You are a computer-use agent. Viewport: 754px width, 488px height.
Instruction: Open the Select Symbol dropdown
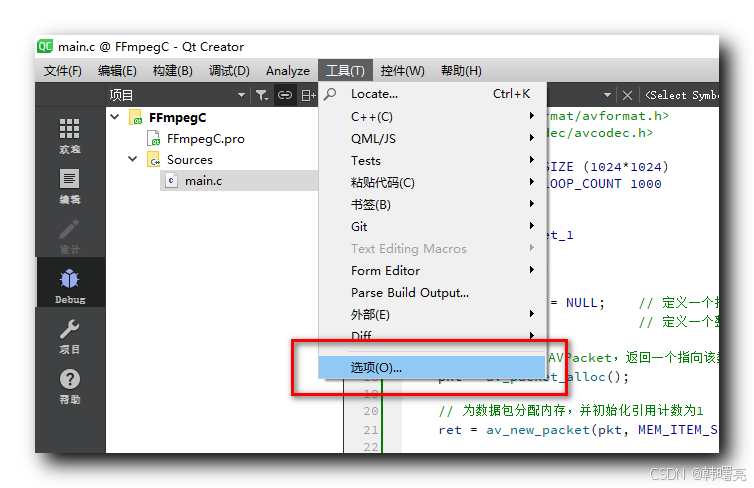tap(681, 95)
